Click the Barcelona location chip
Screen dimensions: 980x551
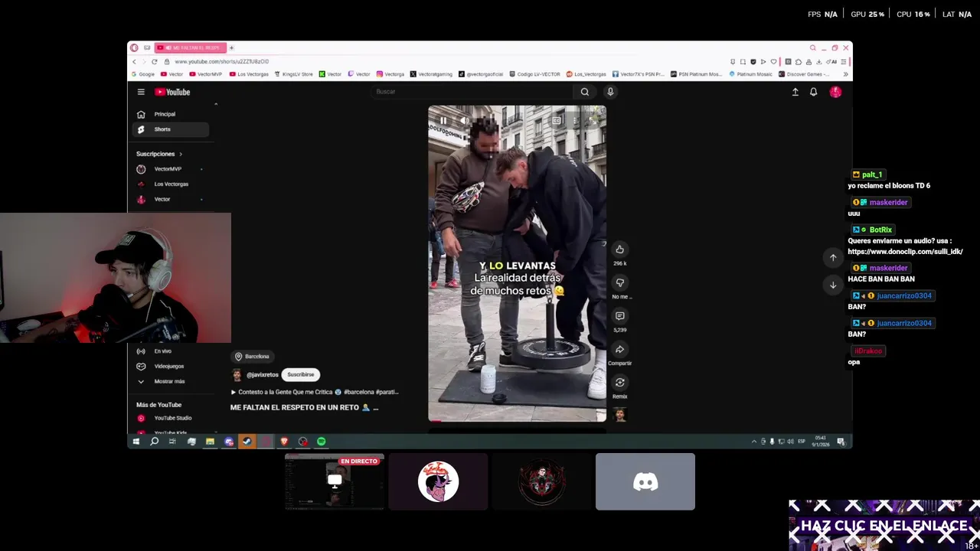(252, 357)
